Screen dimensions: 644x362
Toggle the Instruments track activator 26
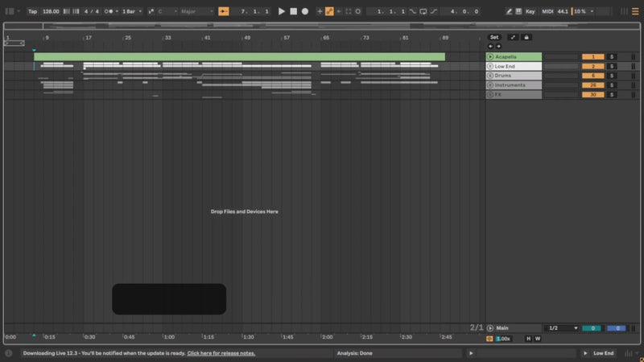coord(592,85)
